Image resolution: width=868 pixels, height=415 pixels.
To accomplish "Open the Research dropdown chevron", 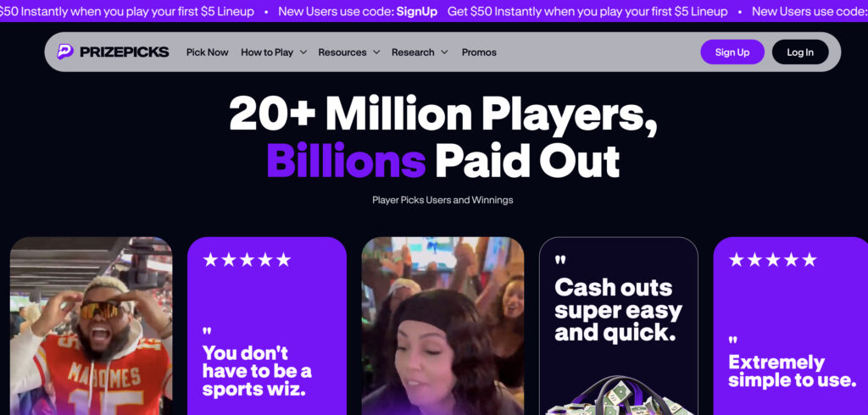I will (x=444, y=52).
